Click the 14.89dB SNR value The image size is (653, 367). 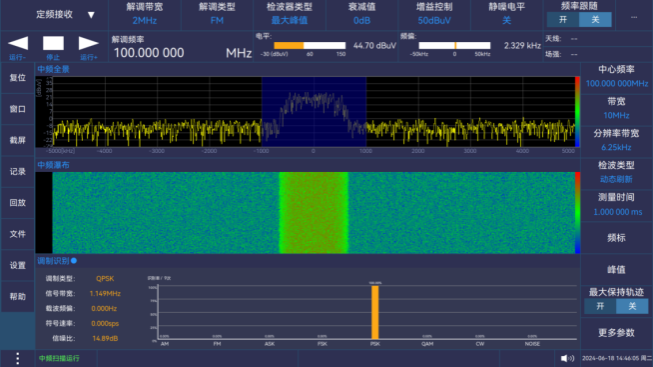(105, 339)
